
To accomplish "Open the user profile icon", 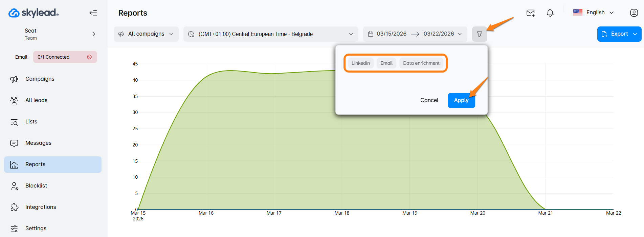I will [634, 13].
